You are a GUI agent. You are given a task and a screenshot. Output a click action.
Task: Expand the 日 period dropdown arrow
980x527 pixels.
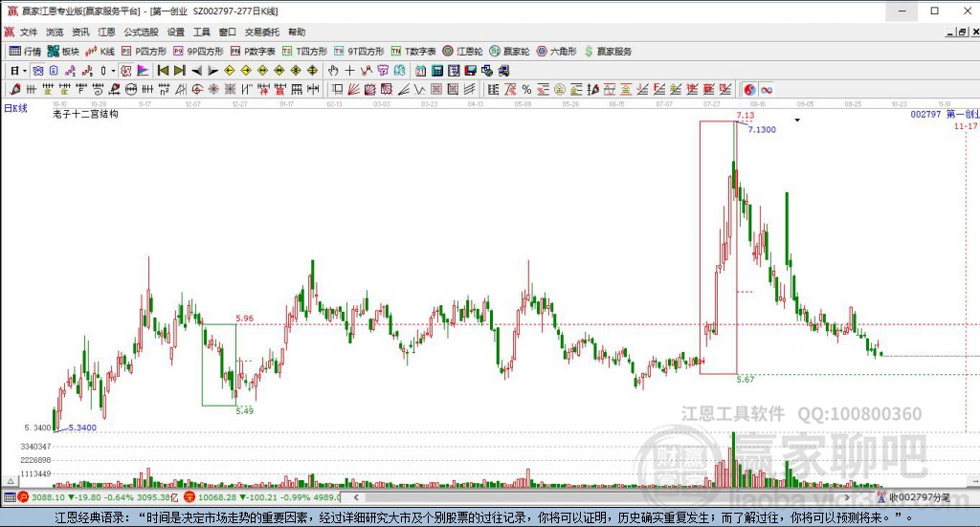[x=25, y=71]
